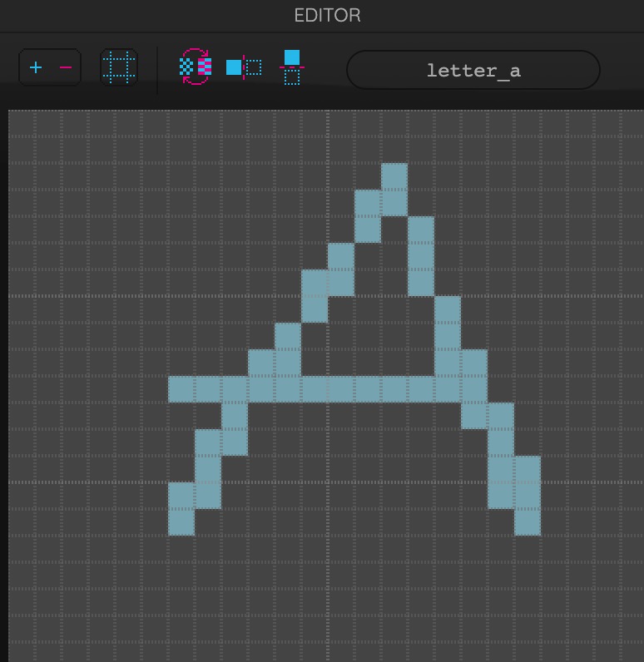Click the plus icon to zoom in
644x662 pixels.
[x=36, y=67]
